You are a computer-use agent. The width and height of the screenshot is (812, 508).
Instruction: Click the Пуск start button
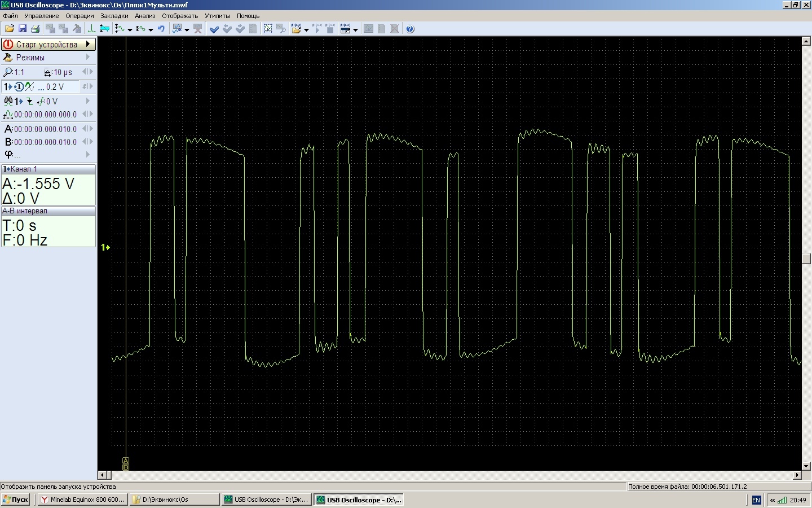pyautogui.click(x=15, y=500)
